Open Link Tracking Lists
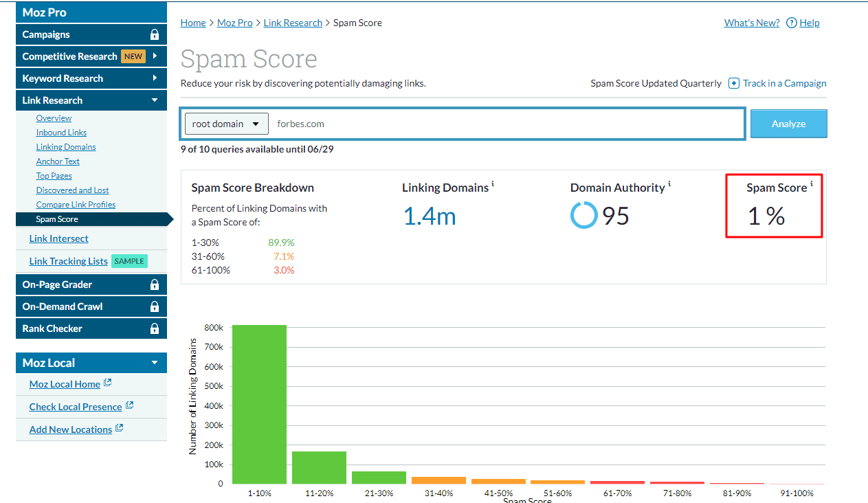 (x=68, y=261)
